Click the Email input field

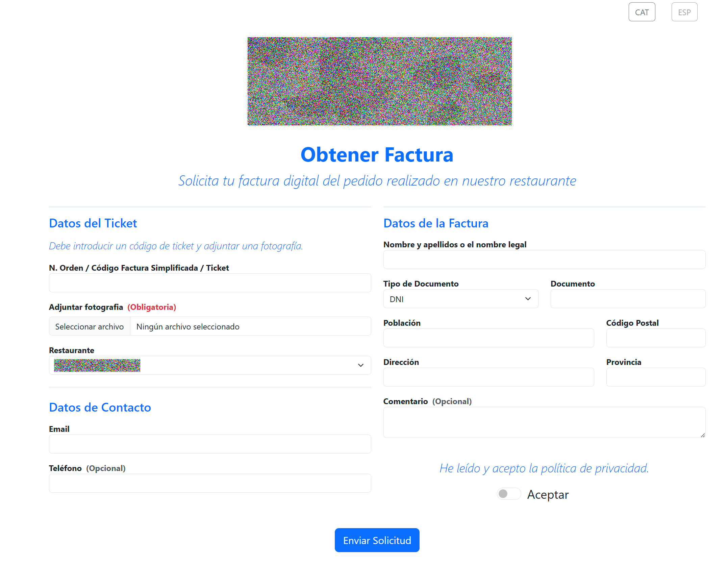pos(209,444)
